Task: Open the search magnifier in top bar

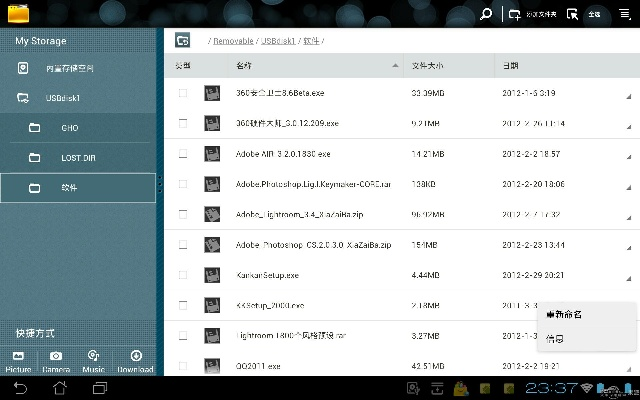Action: 487,14
